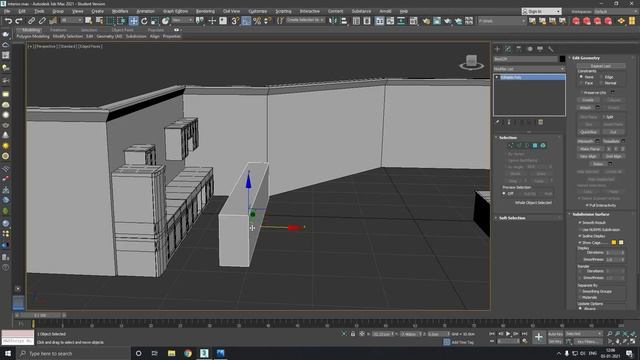640x360 pixels.
Task: Open the Hierarchy command panel tab
Action: coord(519,49)
